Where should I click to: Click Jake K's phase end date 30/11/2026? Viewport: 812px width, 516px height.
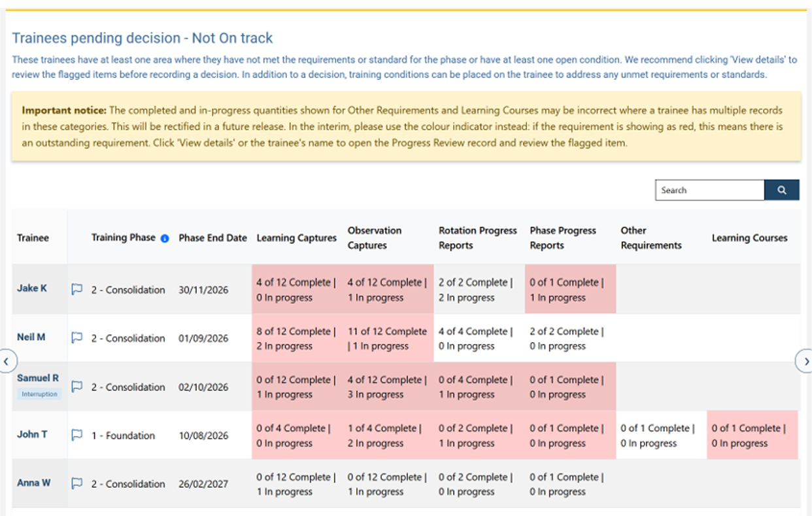203,290
